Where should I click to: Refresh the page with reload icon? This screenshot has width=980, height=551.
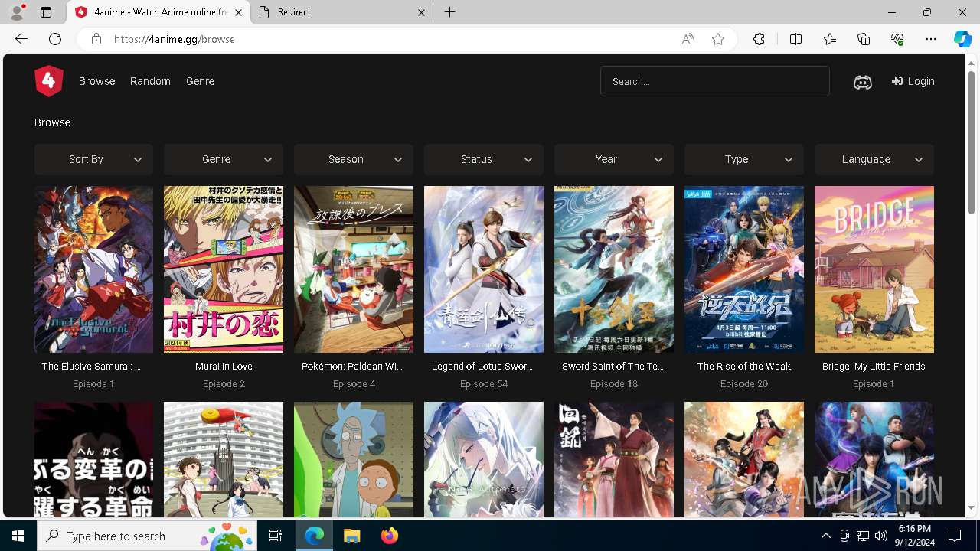coord(55,39)
